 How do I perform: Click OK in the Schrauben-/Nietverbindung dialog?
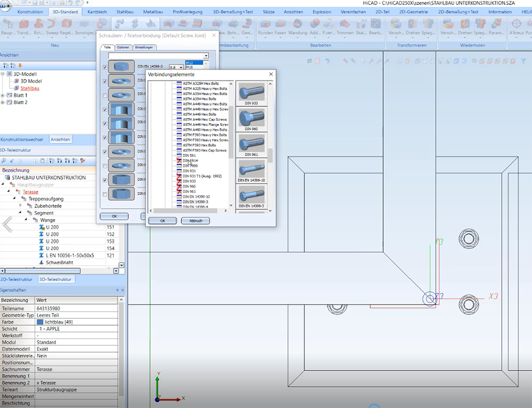[x=114, y=216]
